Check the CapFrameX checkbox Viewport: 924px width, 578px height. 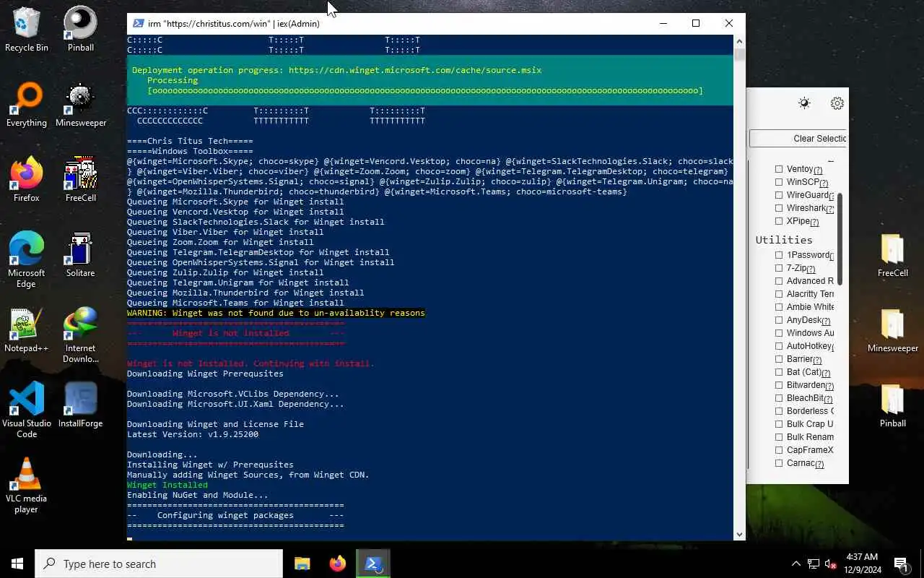click(779, 450)
